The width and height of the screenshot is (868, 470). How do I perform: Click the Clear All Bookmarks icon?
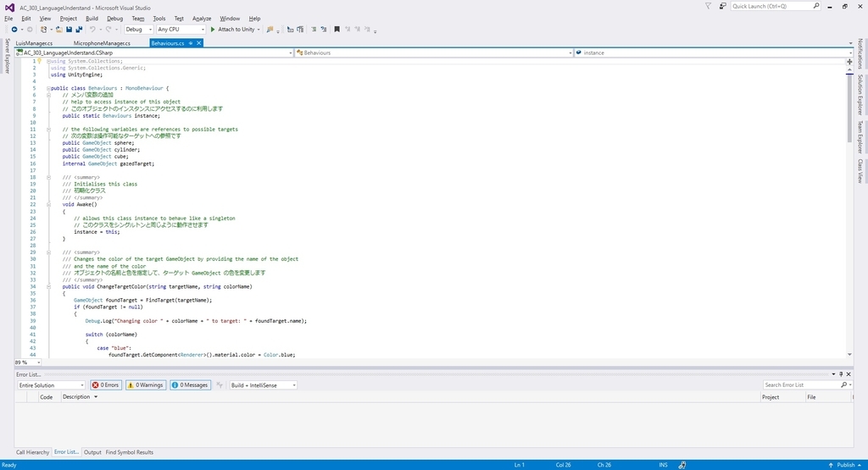367,30
